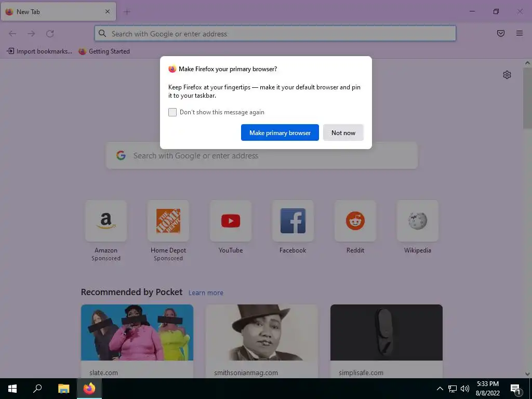532x399 pixels.
Task: Open the New Tab page settings gear
Action: [507, 75]
